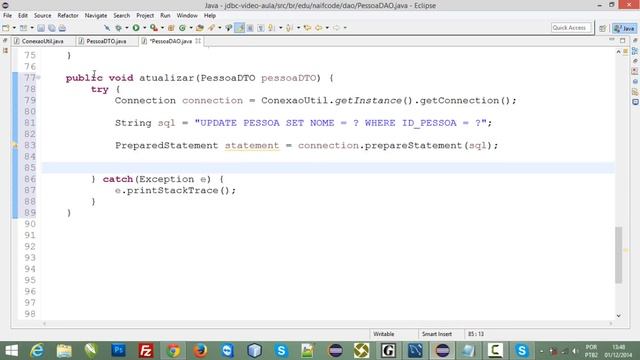Click the Open Type toolbar icon

coord(200,28)
